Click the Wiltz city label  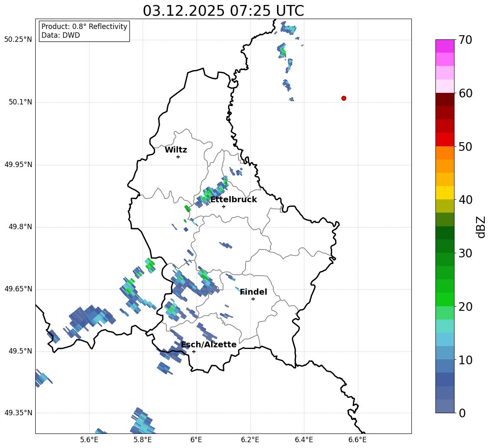(x=176, y=150)
